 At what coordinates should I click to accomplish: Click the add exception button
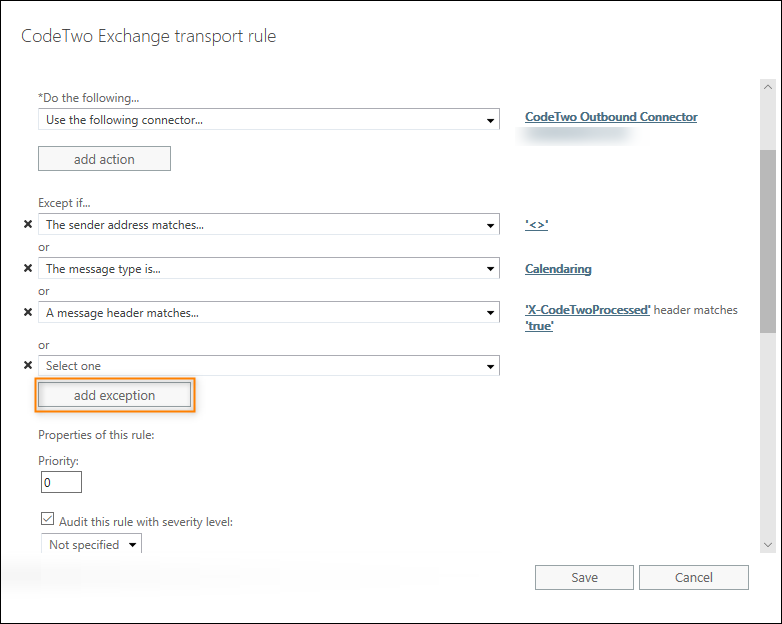click(115, 395)
